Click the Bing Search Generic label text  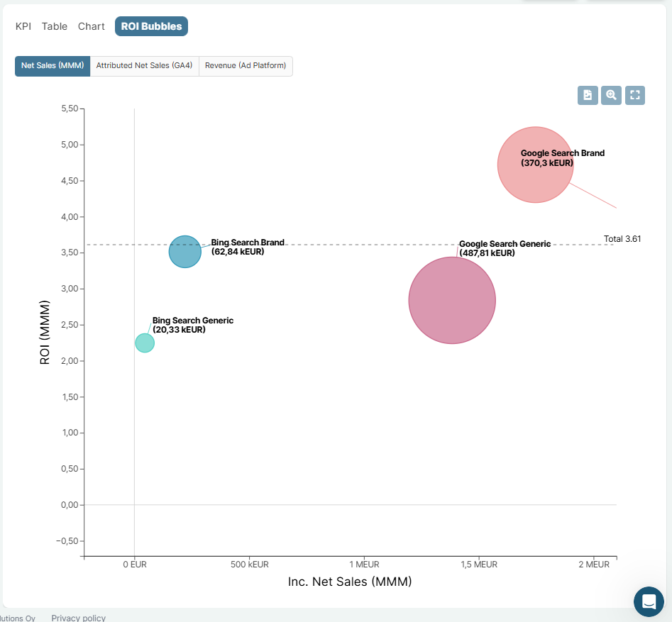(x=193, y=325)
